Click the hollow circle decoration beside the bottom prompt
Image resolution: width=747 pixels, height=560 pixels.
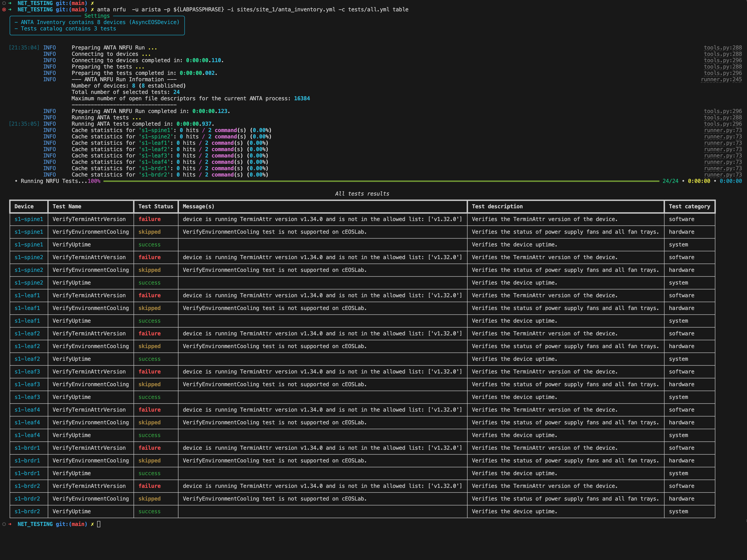point(4,524)
